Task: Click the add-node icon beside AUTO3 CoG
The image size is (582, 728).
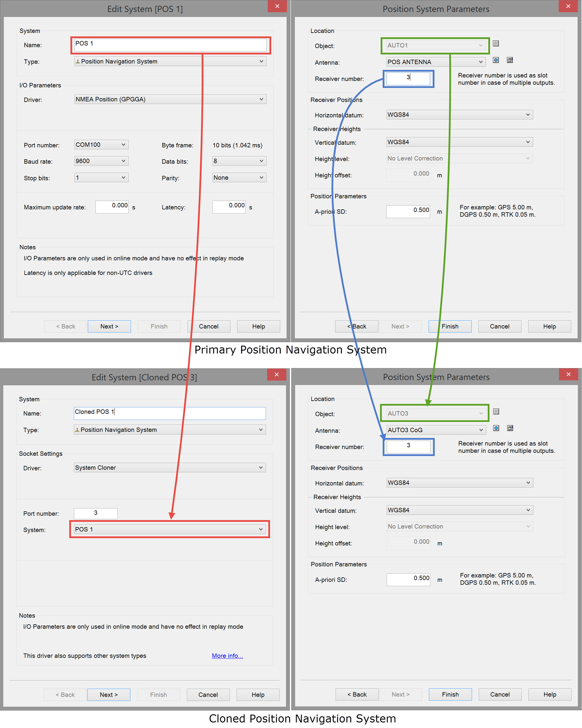Action: point(496,428)
